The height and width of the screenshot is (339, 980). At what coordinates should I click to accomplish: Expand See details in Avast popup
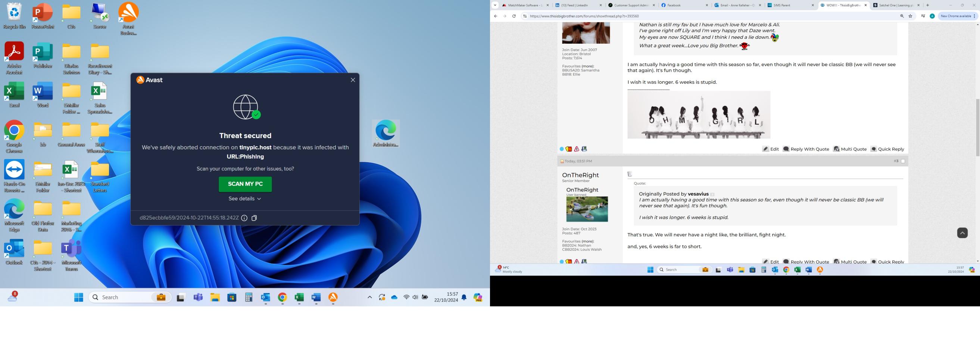[244, 199]
